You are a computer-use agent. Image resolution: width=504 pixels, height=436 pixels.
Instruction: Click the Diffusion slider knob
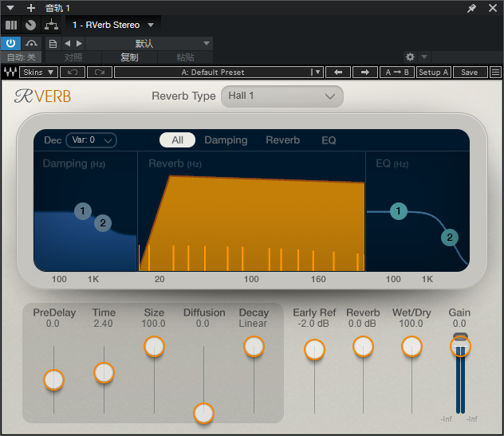203,413
